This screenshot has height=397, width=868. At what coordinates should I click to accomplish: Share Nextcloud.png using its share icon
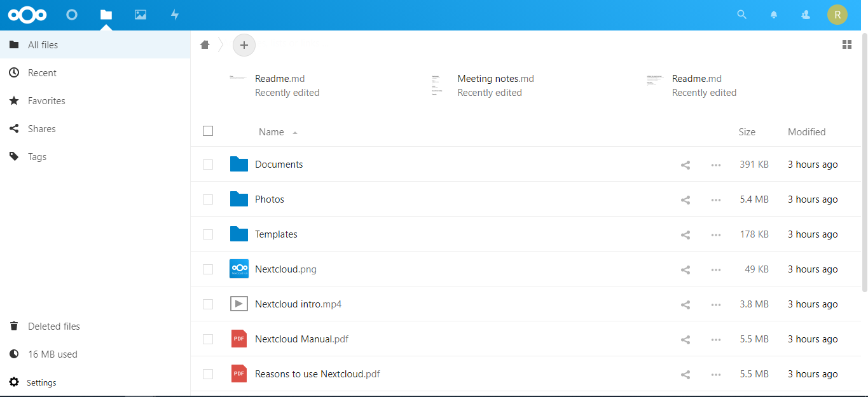tap(685, 269)
